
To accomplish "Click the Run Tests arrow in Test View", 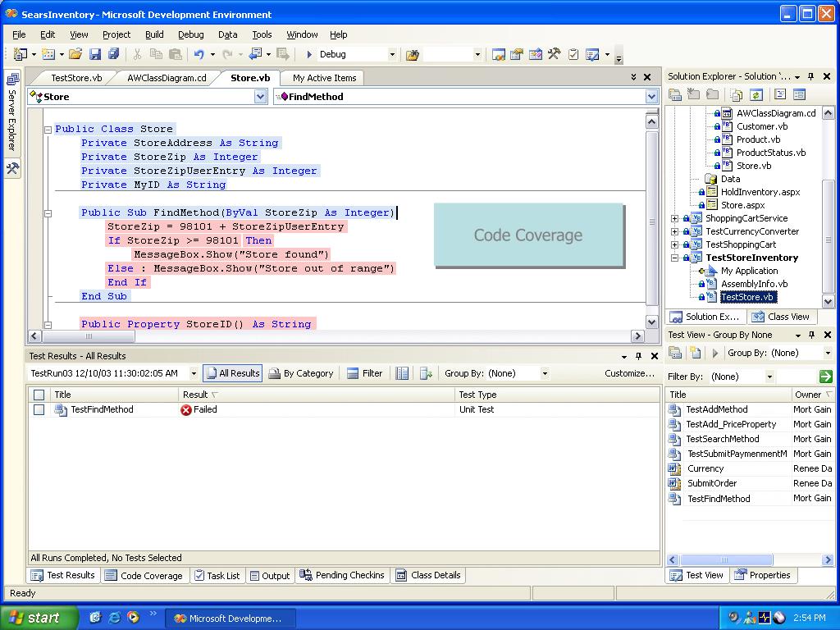I will [x=714, y=353].
